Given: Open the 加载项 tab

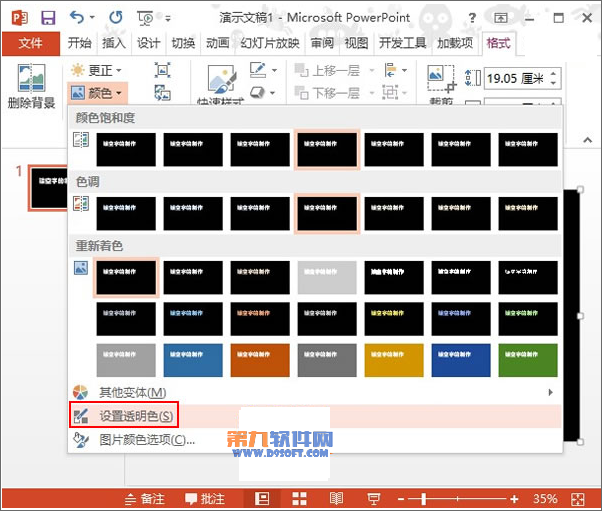Looking at the screenshot, I should coord(455,43).
